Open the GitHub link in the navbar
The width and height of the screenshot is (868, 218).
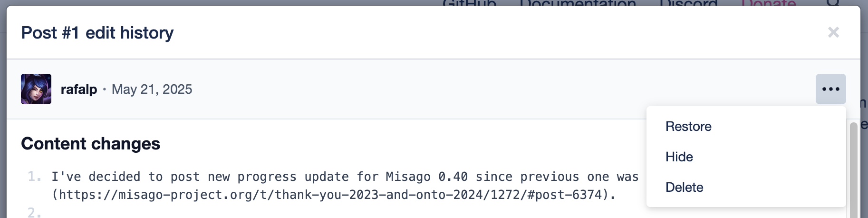pos(469,3)
